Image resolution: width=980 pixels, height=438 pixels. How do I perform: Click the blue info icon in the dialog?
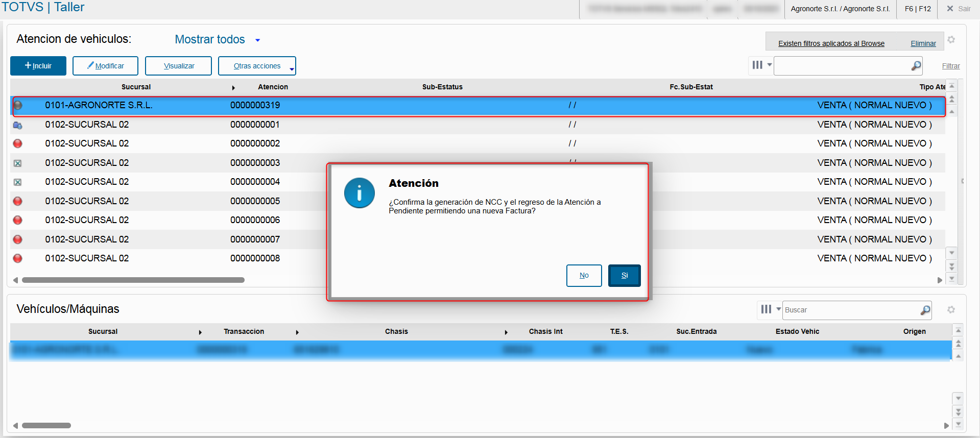[x=359, y=193]
